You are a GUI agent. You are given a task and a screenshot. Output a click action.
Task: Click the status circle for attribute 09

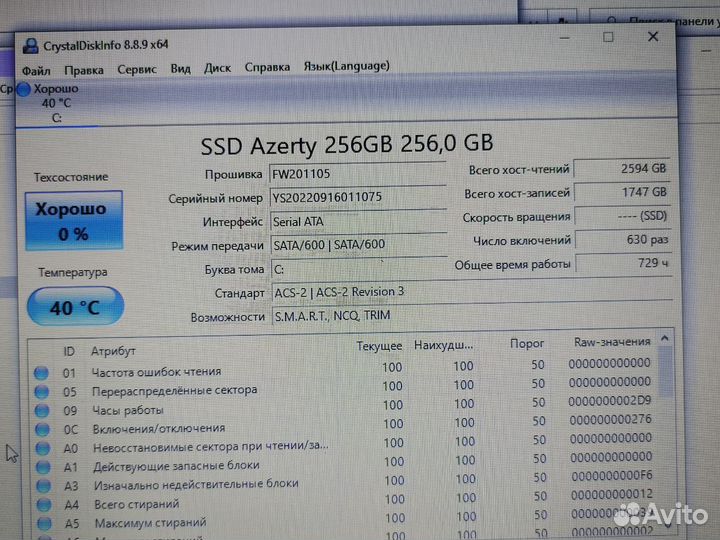(x=42, y=411)
